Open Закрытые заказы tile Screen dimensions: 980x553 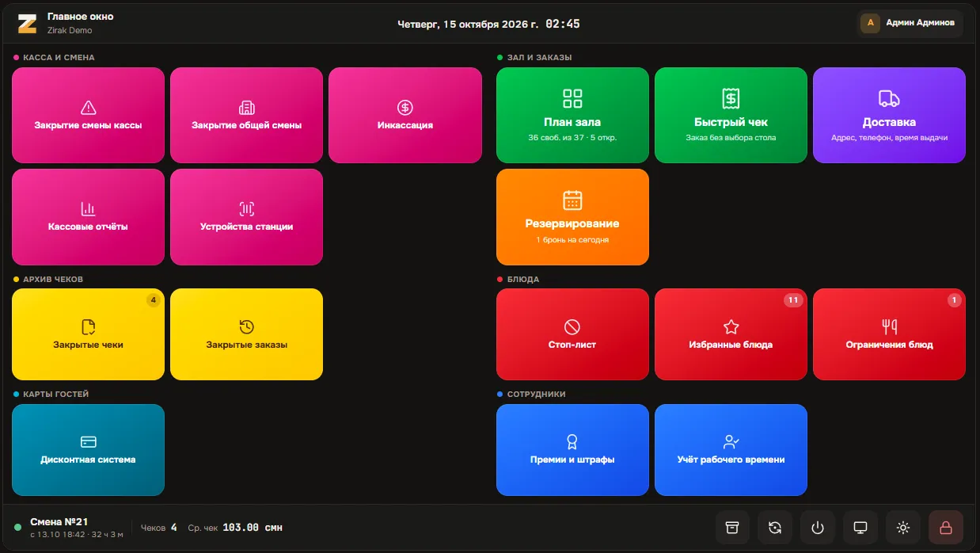pos(247,334)
